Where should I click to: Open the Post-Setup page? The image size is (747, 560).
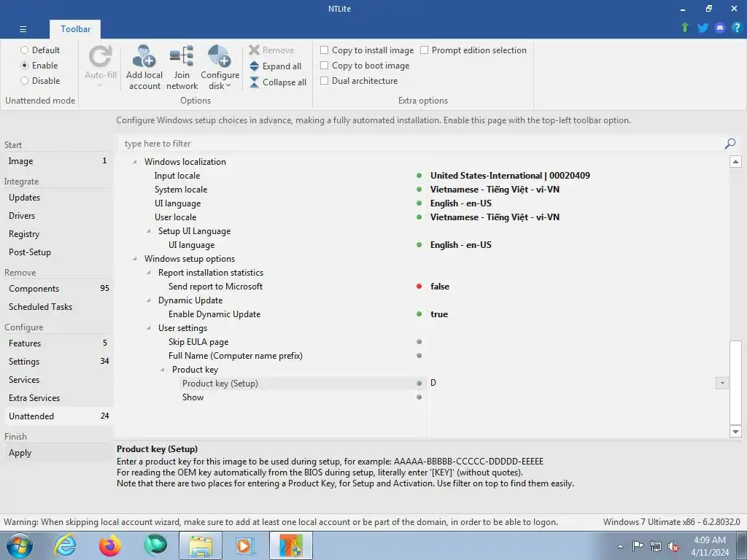[x=57, y=252]
